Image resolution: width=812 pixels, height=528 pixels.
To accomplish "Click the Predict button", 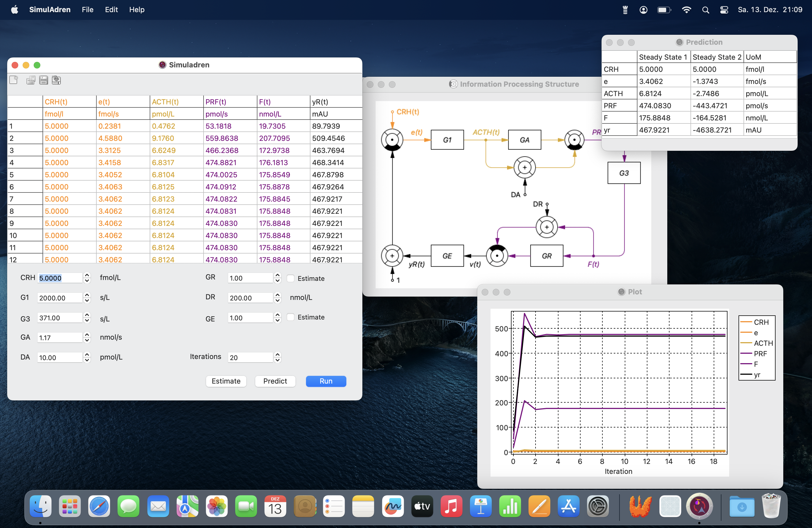I will click(x=275, y=381).
